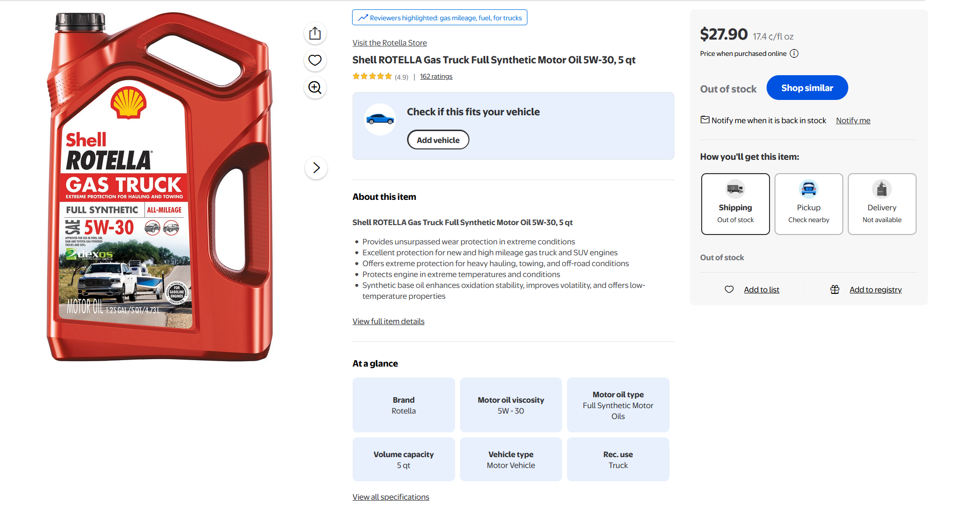Open the 162 ratings link
This screenshot has width=980, height=516.
coord(436,77)
